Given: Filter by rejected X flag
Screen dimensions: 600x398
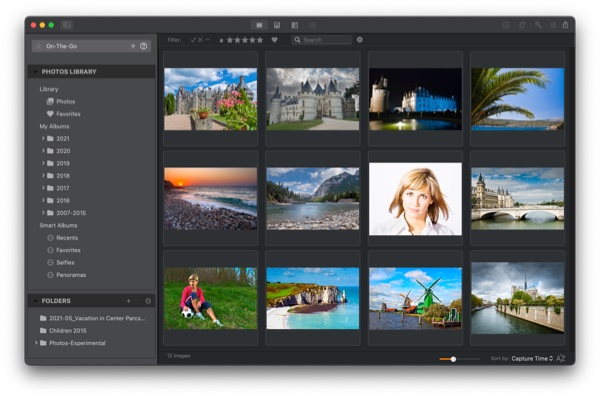Looking at the screenshot, I should (200, 40).
